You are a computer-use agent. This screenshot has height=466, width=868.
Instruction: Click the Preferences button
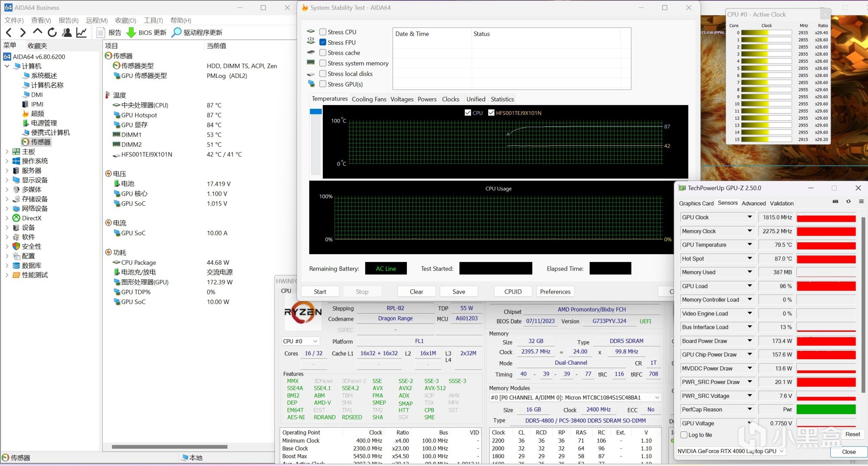tap(555, 292)
